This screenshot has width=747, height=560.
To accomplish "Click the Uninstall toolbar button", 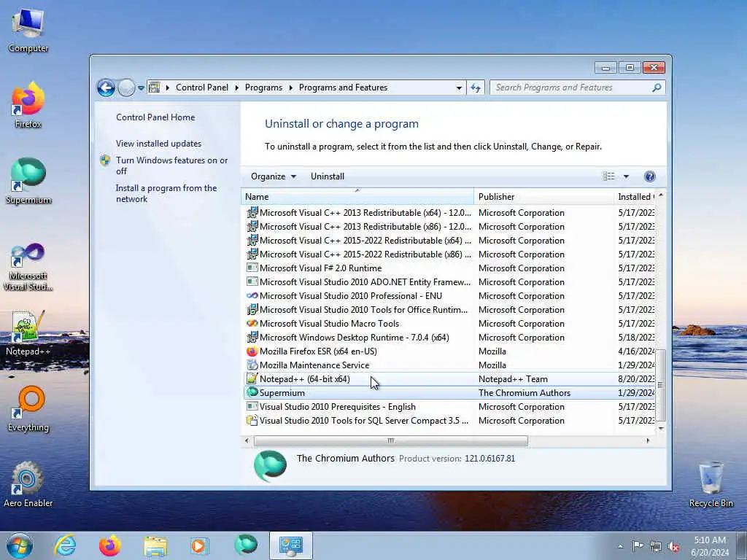I will [x=328, y=176].
